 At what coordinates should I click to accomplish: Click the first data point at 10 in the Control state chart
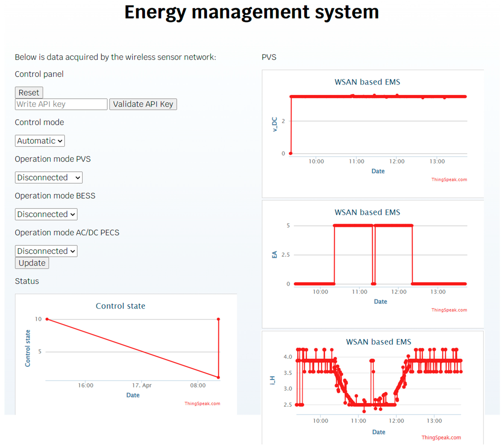coord(47,319)
